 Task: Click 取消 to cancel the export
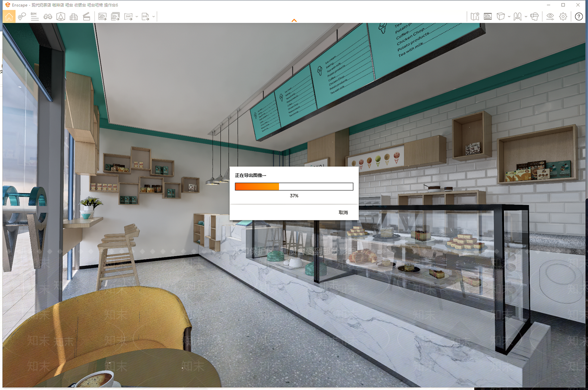pos(343,213)
